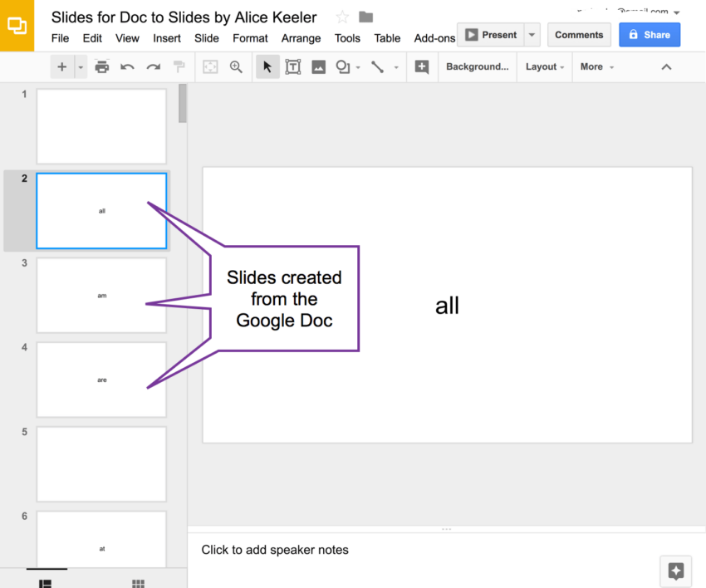The height and width of the screenshot is (588, 706).
Task: Click the Google Slides home logo
Action: click(17, 26)
